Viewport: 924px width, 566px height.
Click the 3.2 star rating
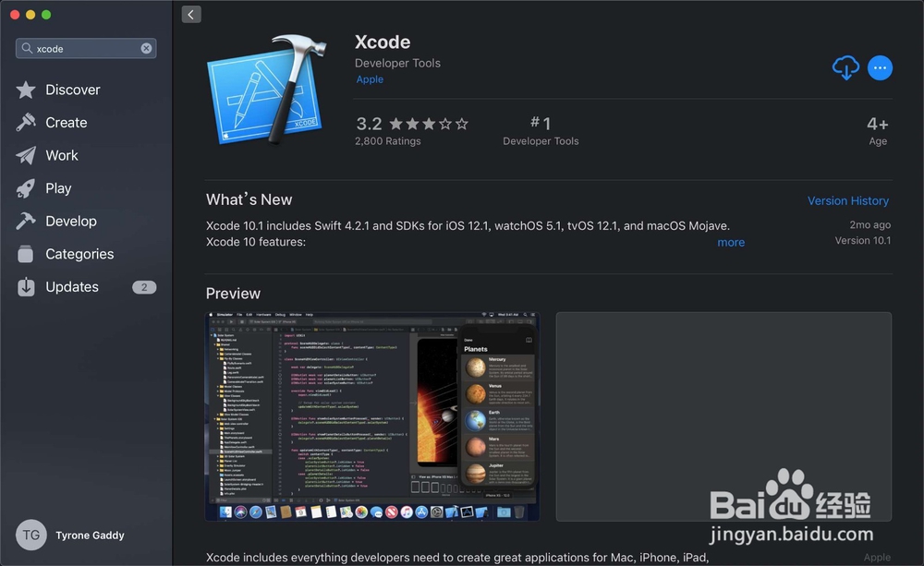coord(412,124)
